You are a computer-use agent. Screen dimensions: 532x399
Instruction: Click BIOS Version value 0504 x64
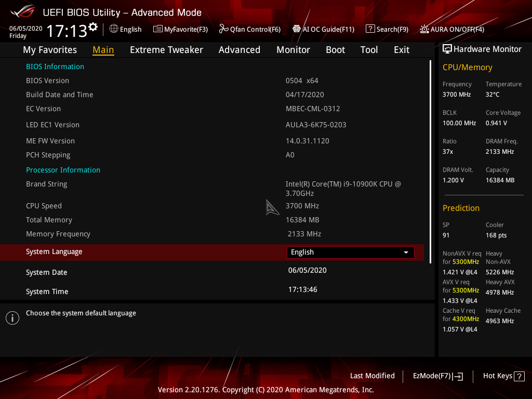pos(302,81)
